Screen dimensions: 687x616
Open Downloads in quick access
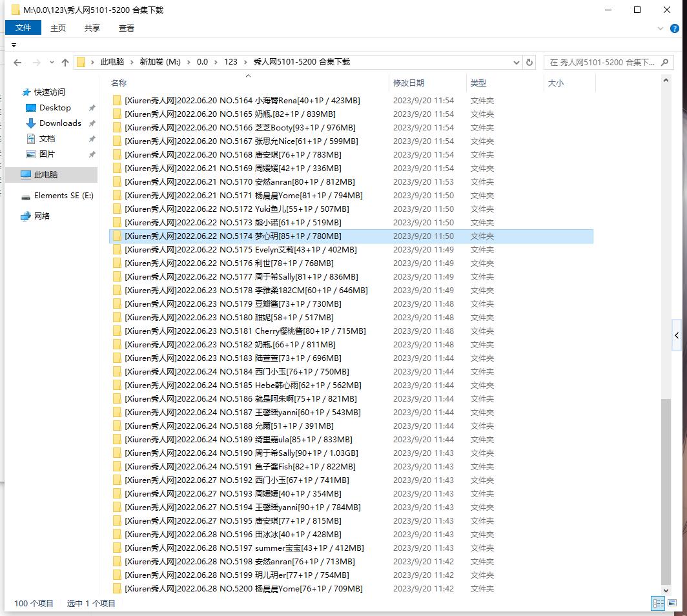(60, 123)
